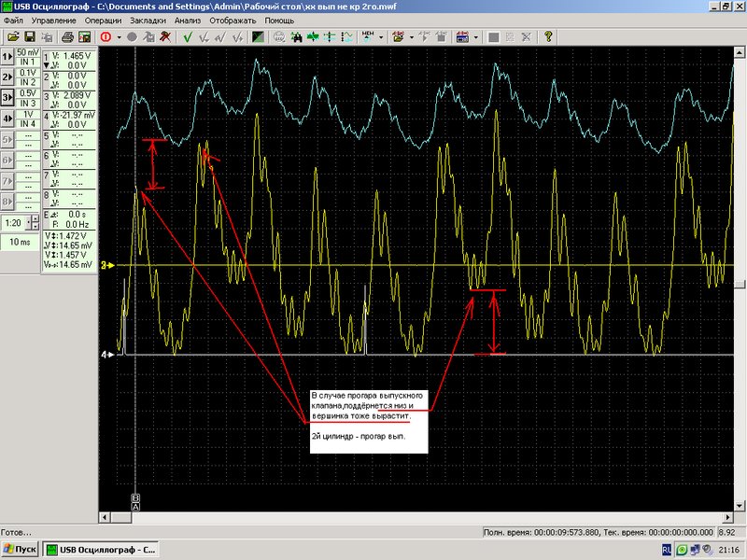Open the Закладки menu
747x560 pixels.
[x=148, y=21]
